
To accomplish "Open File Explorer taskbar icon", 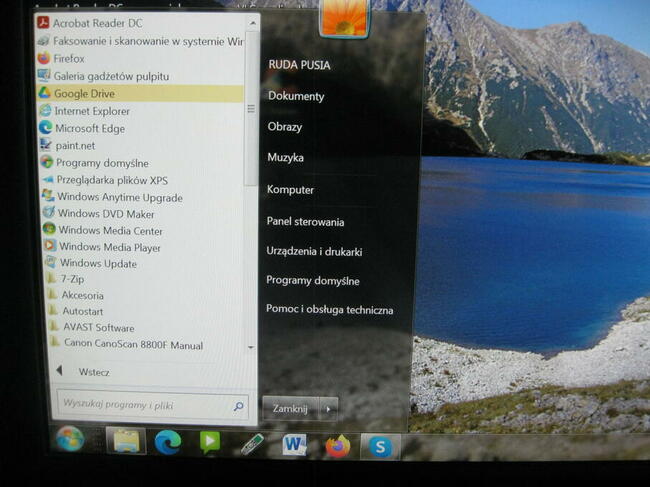I will pyautogui.click(x=126, y=441).
